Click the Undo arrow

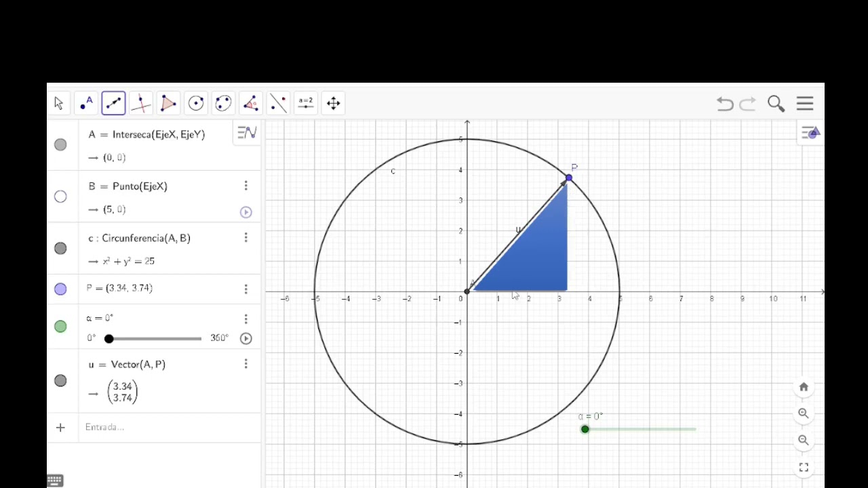tap(725, 104)
